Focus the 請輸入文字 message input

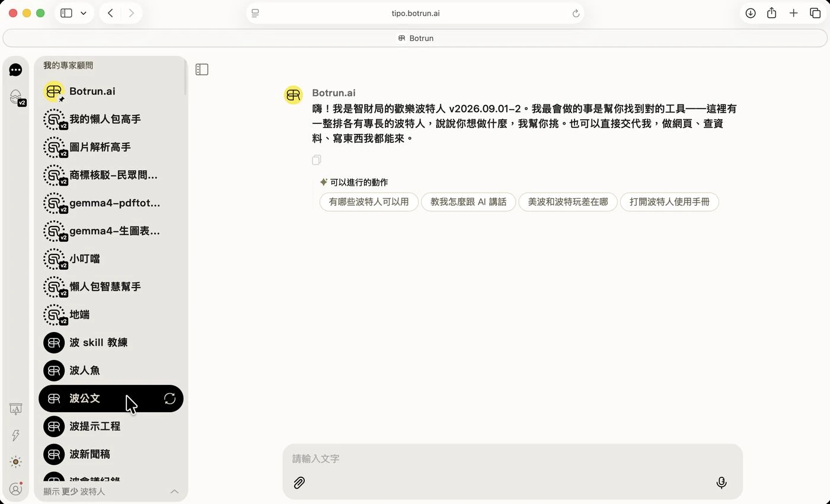point(513,458)
